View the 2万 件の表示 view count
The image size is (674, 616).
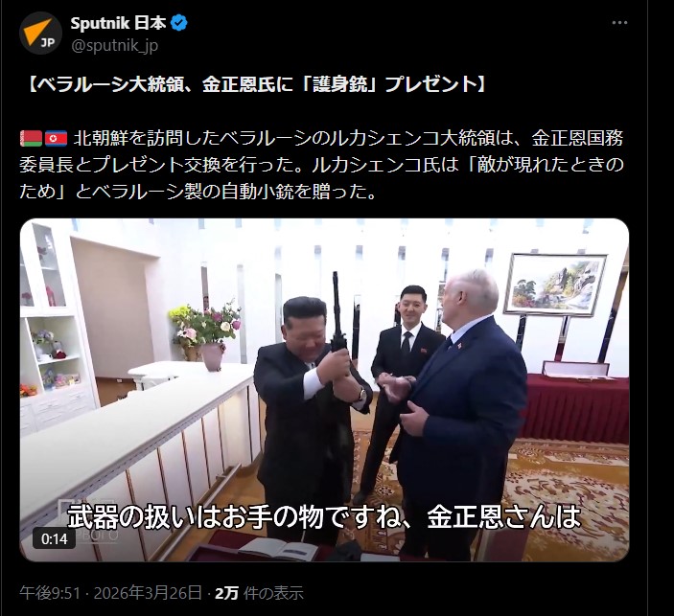pyautogui.click(x=259, y=593)
